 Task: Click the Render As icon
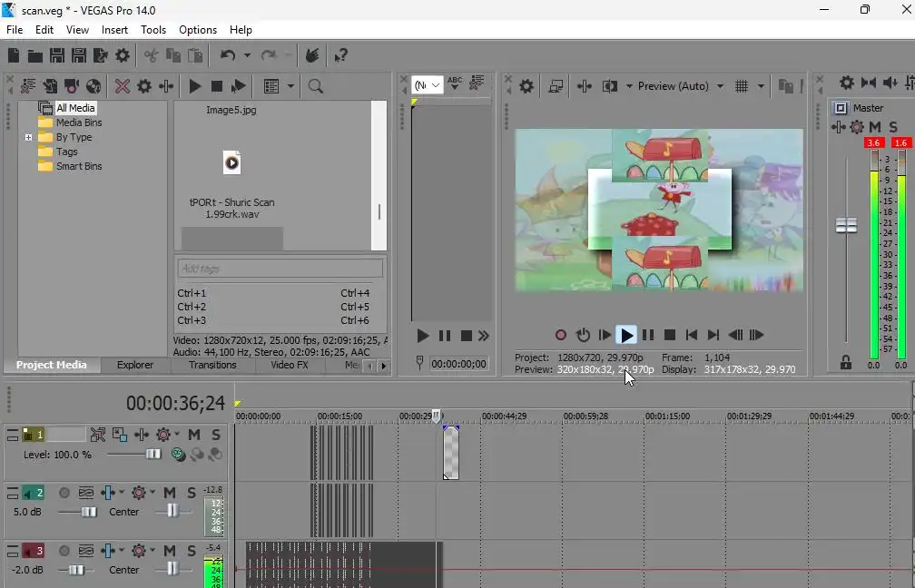click(101, 55)
